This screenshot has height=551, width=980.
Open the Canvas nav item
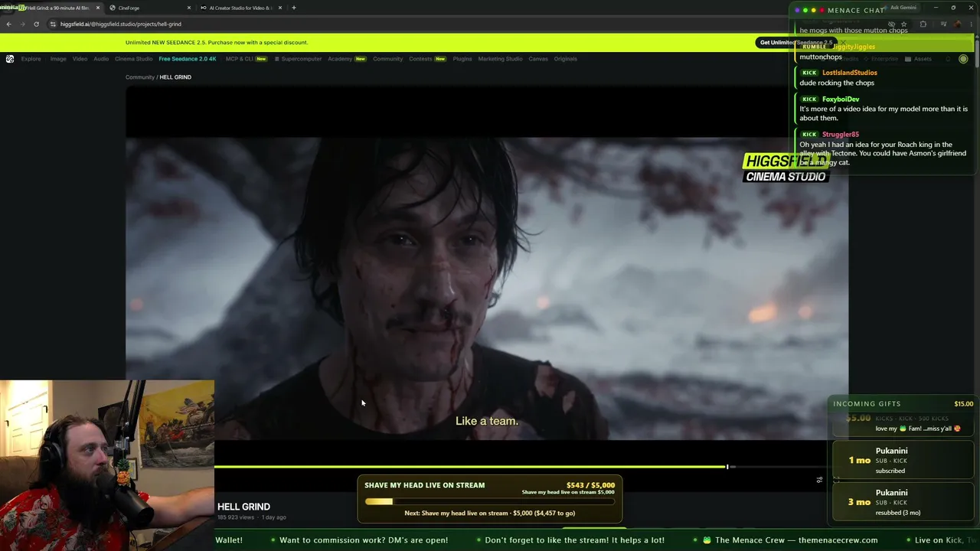[x=538, y=59]
